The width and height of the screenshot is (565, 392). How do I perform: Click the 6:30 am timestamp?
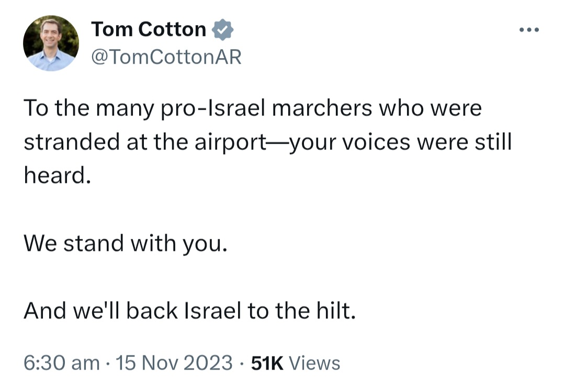tap(62, 363)
